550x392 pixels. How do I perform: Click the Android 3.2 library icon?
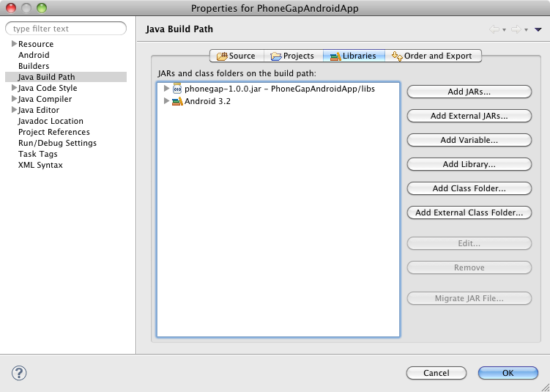point(177,101)
